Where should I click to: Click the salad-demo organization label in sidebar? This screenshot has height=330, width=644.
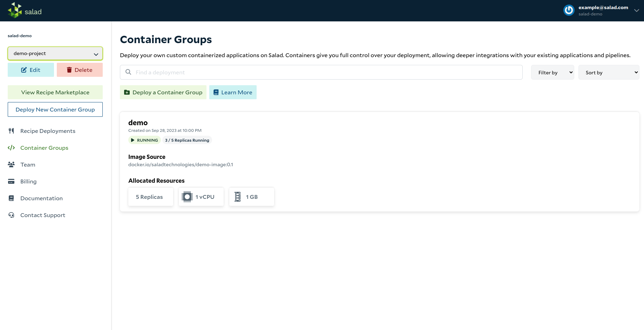[x=20, y=36]
